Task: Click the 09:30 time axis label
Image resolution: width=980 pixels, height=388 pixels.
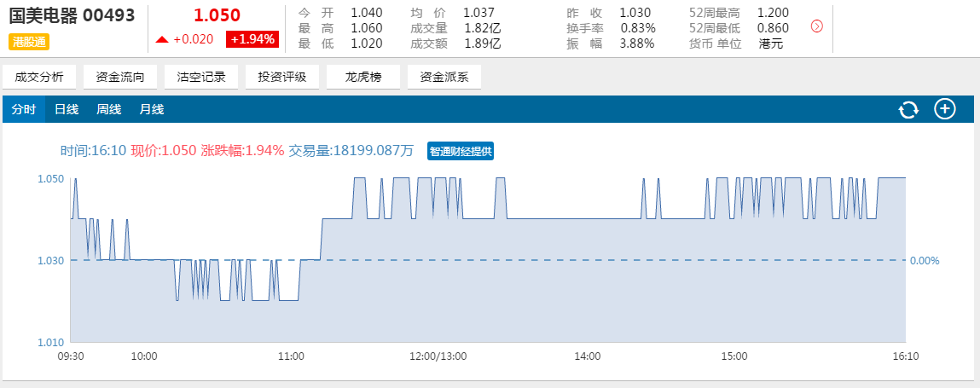Action: pyautogui.click(x=71, y=356)
